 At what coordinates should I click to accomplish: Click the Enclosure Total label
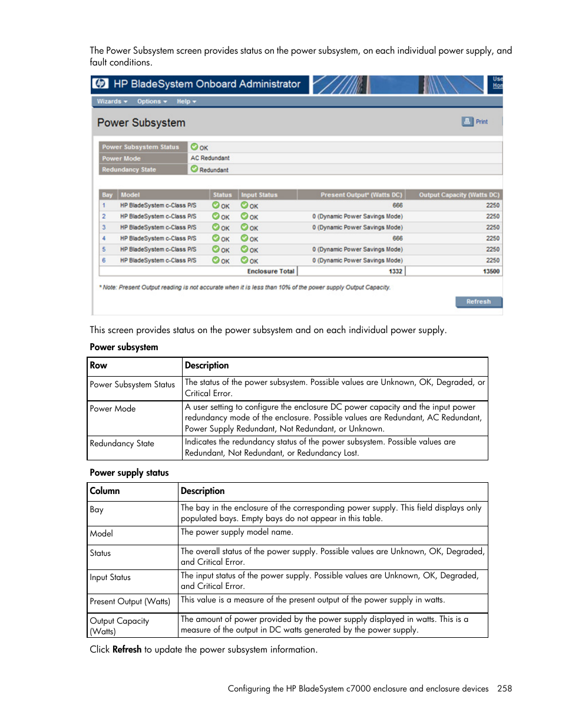tap(271, 272)
